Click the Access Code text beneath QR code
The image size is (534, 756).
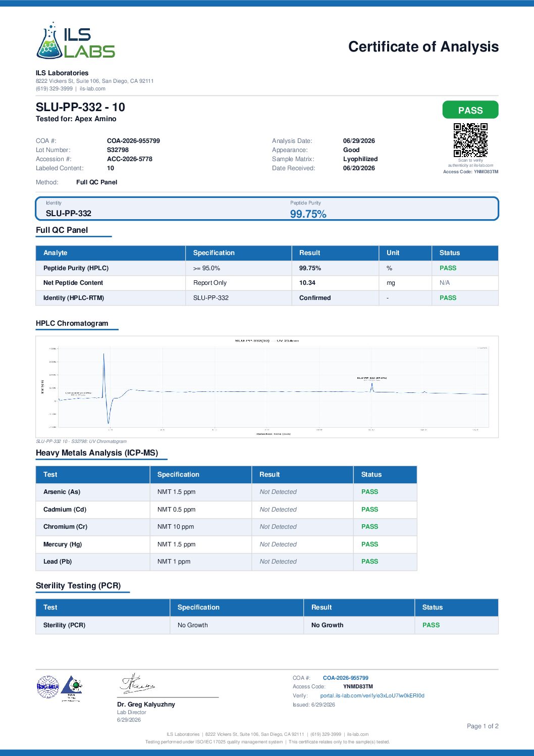pyautogui.click(x=470, y=172)
